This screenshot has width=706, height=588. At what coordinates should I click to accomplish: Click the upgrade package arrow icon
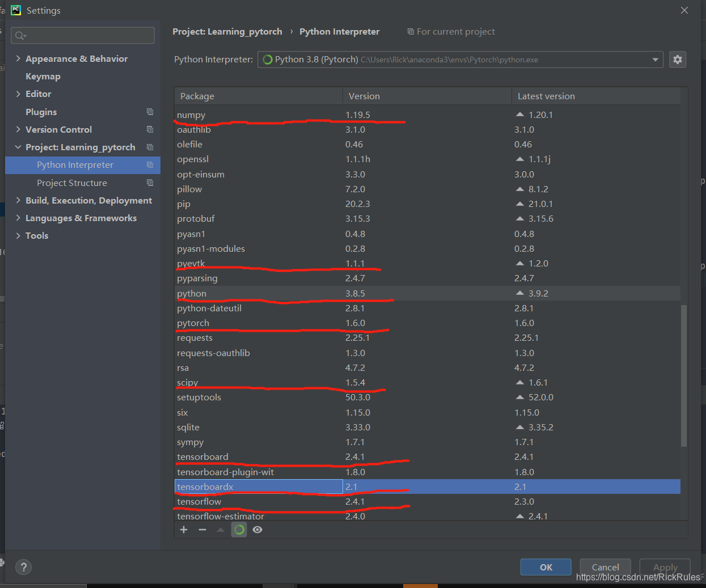(x=221, y=530)
